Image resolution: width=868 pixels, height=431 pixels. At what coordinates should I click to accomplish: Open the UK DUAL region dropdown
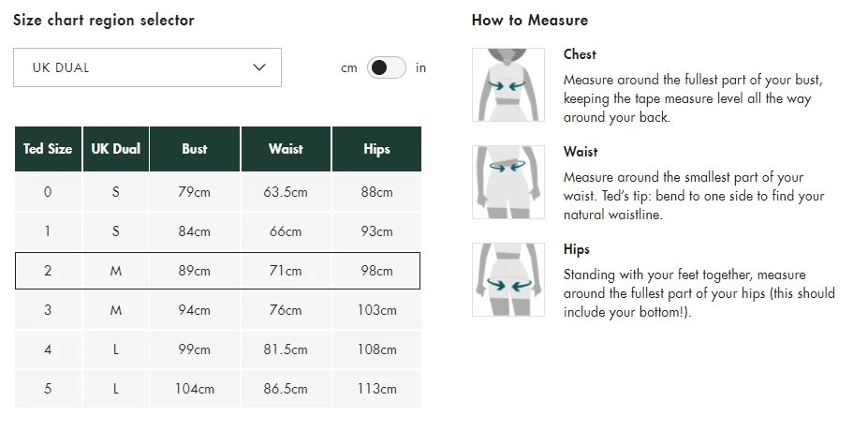coord(147,67)
